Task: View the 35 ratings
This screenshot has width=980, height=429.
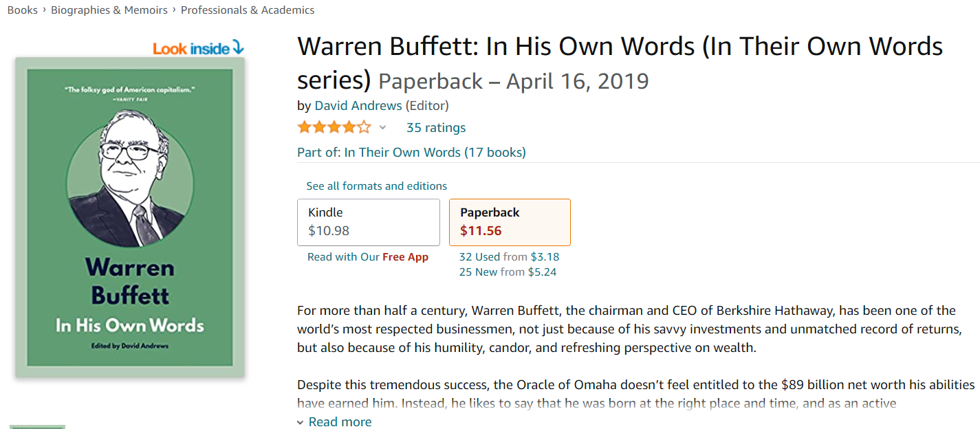Action: pos(436,127)
